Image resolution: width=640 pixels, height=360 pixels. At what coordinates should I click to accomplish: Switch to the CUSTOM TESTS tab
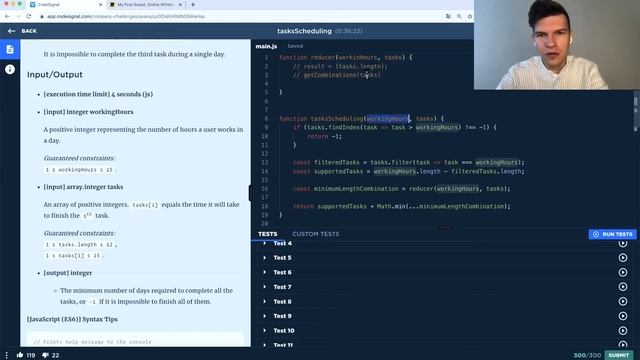point(316,234)
